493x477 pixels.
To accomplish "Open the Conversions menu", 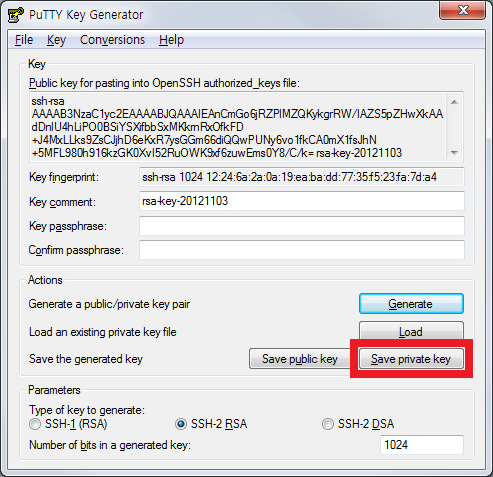I will (112, 40).
